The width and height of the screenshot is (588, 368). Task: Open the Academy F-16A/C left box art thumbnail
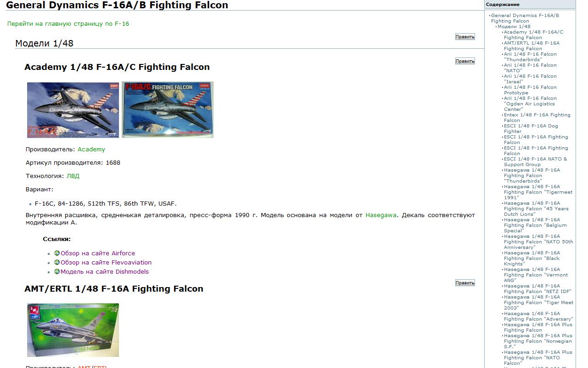[x=72, y=110]
